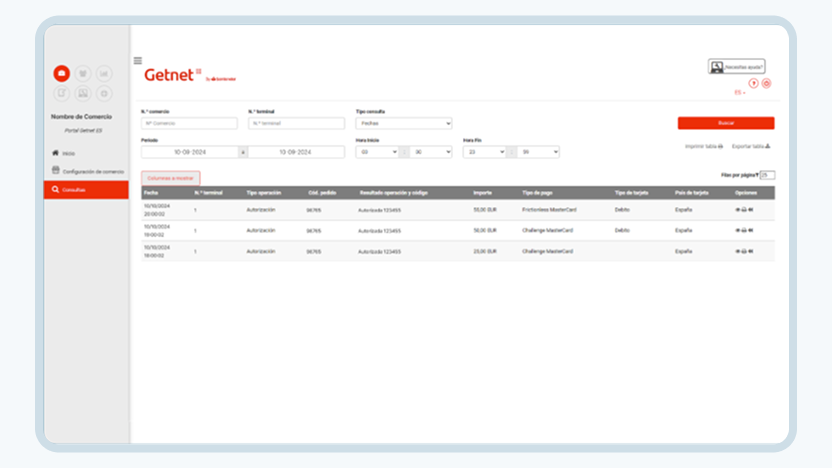Click the Fecha column header

(151, 193)
